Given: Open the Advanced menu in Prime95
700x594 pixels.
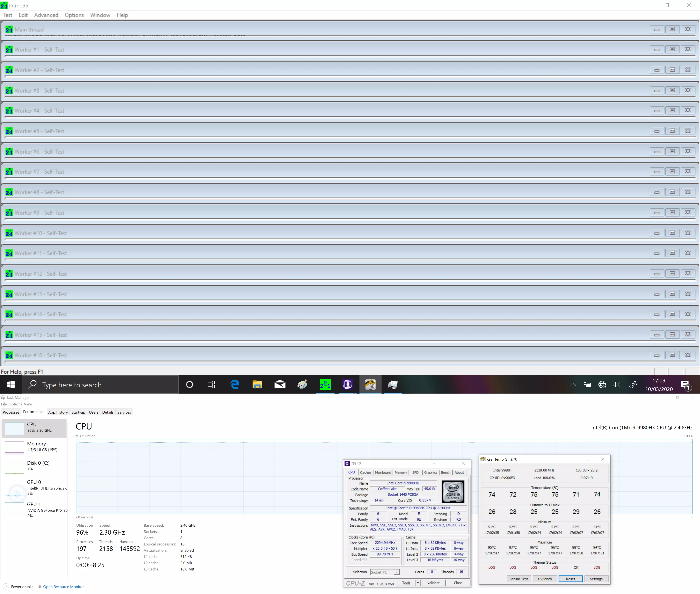Looking at the screenshot, I should (46, 15).
